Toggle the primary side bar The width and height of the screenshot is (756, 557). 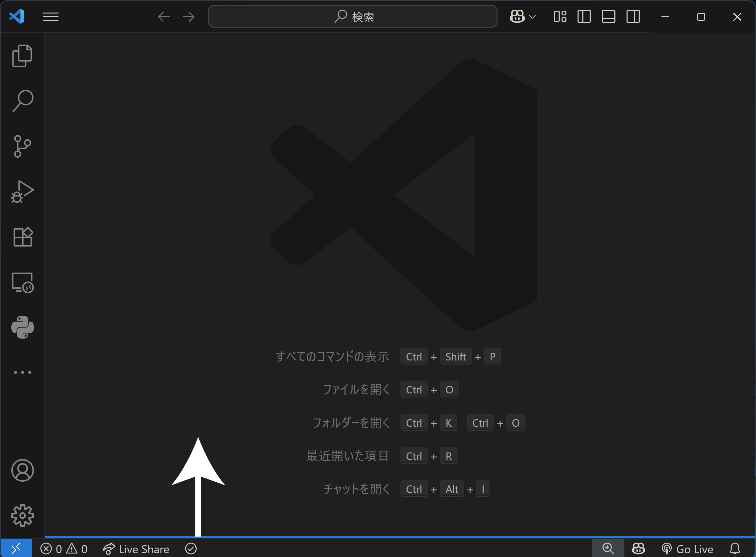tap(584, 16)
